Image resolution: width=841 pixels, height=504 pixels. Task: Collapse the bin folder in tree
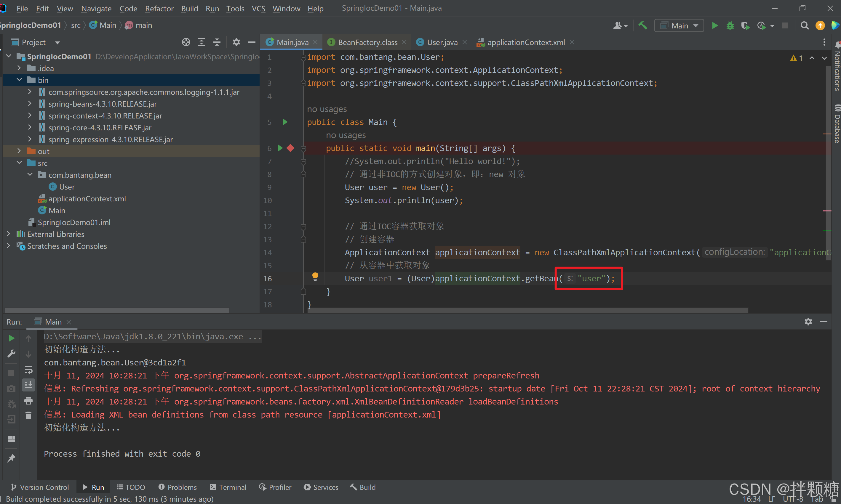(19, 80)
